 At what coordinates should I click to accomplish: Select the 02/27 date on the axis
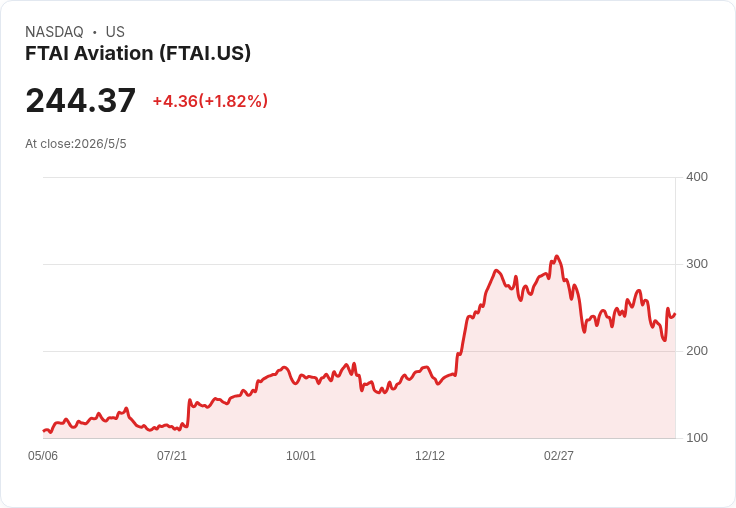559,456
